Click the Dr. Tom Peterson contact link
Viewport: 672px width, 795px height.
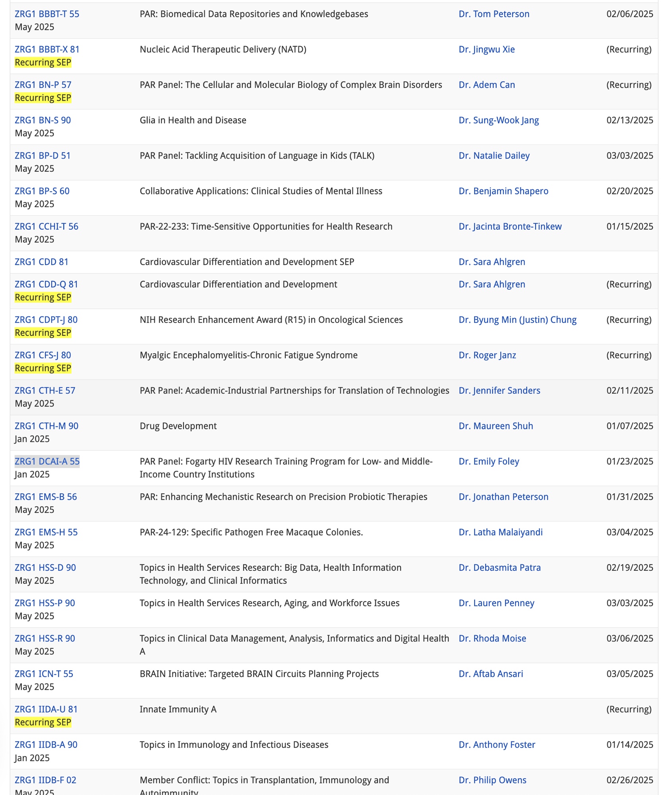coord(494,14)
